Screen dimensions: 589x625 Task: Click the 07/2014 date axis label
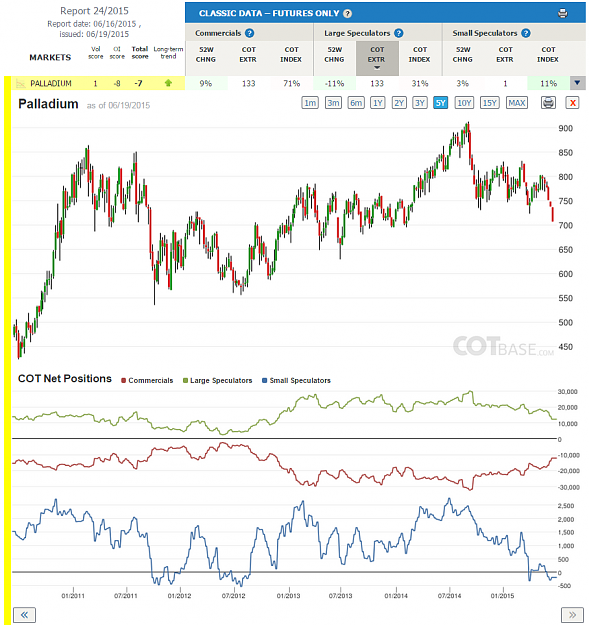tap(449, 596)
